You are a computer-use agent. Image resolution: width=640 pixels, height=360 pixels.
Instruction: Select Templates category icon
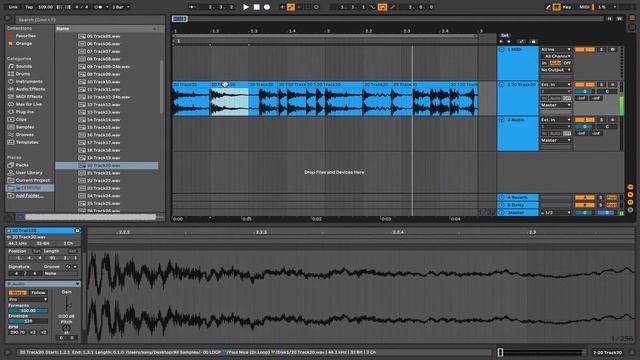(x=11, y=142)
